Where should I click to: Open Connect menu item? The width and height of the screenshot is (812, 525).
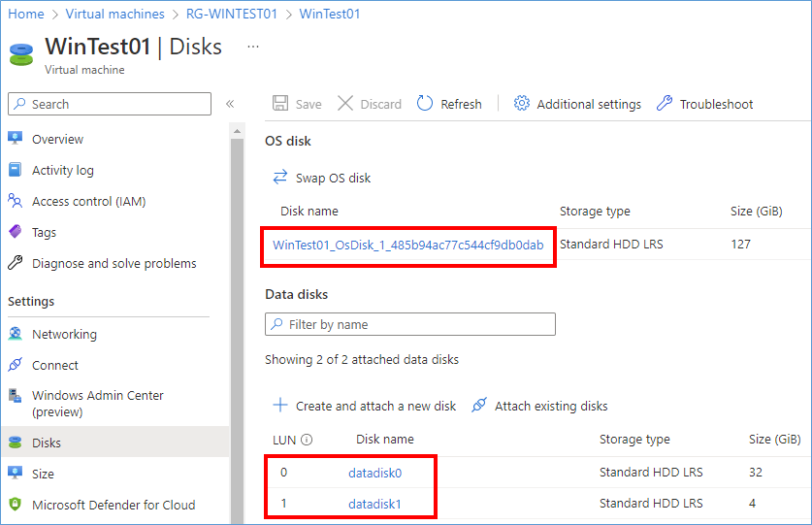click(x=55, y=366)
